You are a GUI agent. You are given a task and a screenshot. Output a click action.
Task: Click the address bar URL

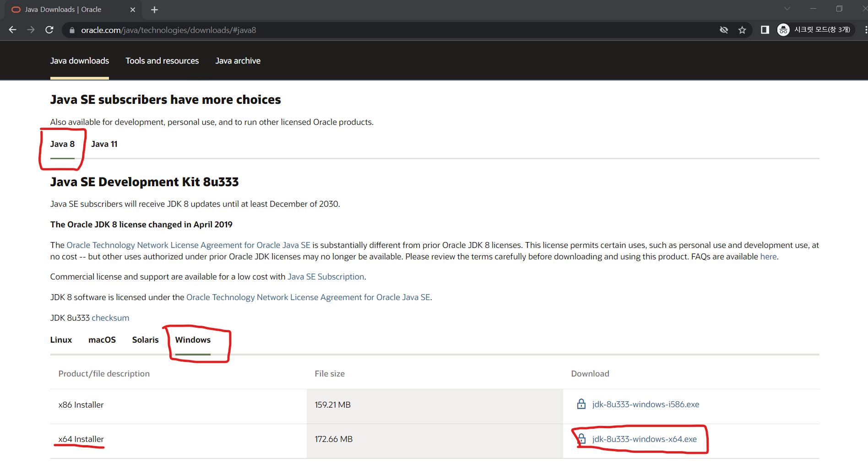point(168,30)
